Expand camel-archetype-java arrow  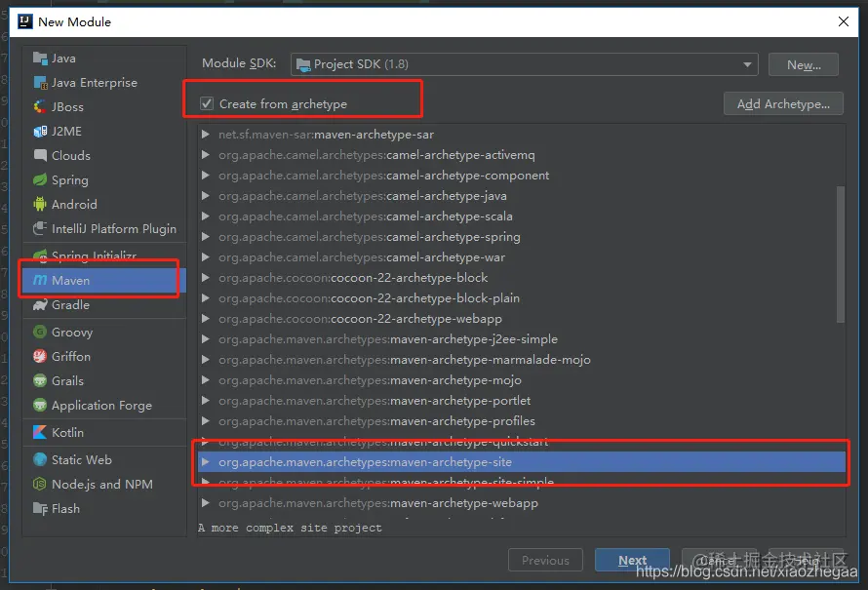206,196
